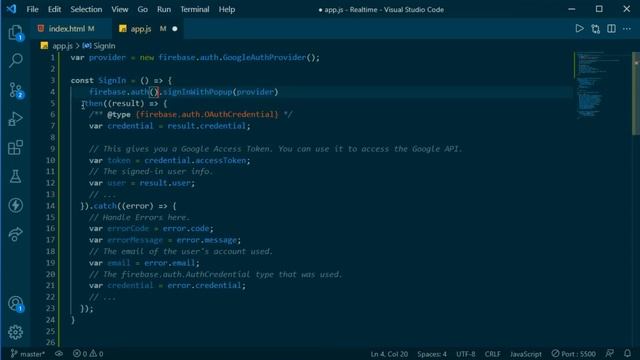Change encoding via UTF-8 indicator
The image size is (640, 360).
[466, 354]
